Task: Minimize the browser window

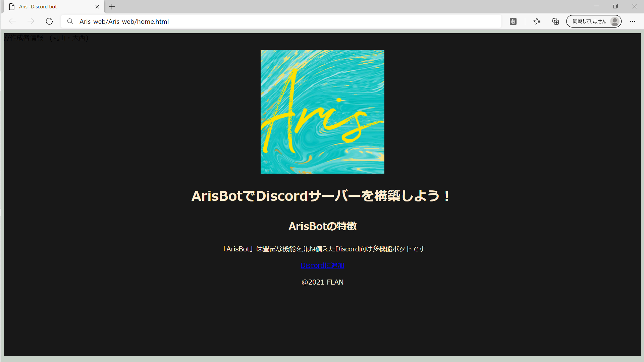Action: 596,6
